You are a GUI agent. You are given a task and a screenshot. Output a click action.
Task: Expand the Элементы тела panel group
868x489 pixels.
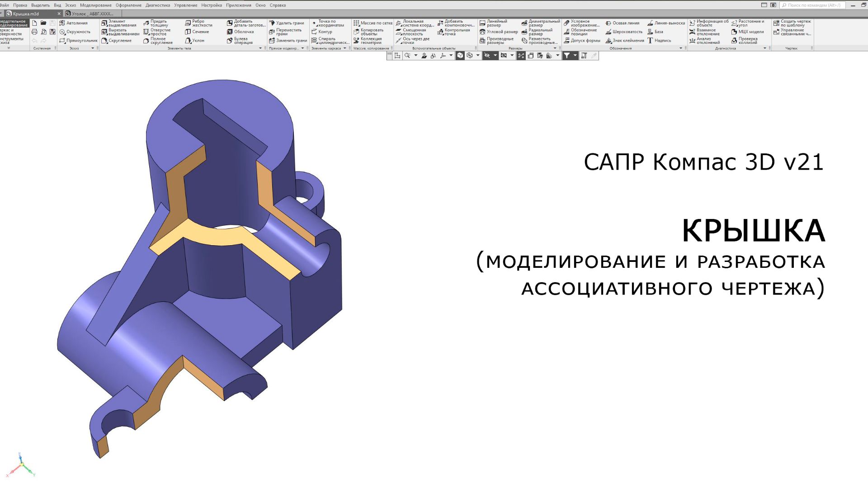(x=260, y=48)
